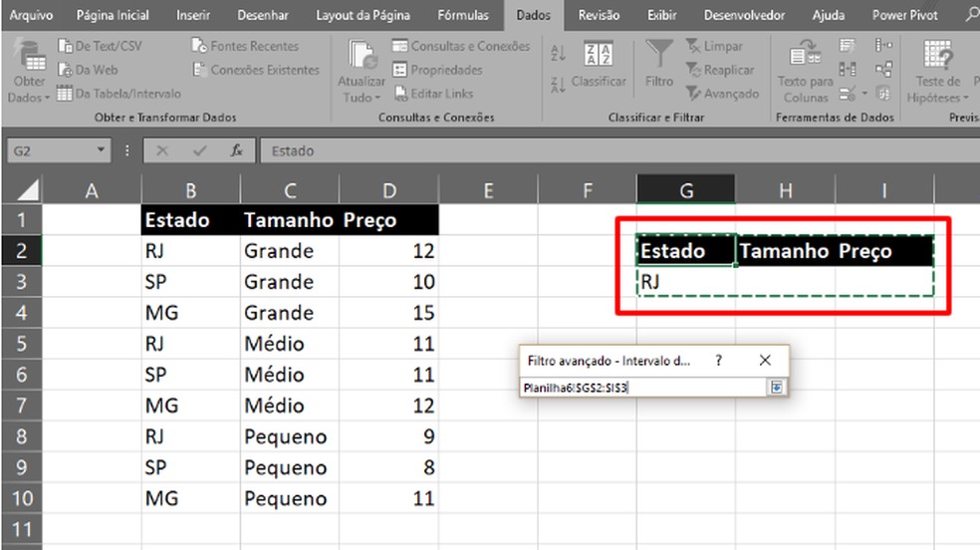Click the range field in Filtro avançado
The width and height of the screenshot is (980, 550).
click(x=642, y=388)
